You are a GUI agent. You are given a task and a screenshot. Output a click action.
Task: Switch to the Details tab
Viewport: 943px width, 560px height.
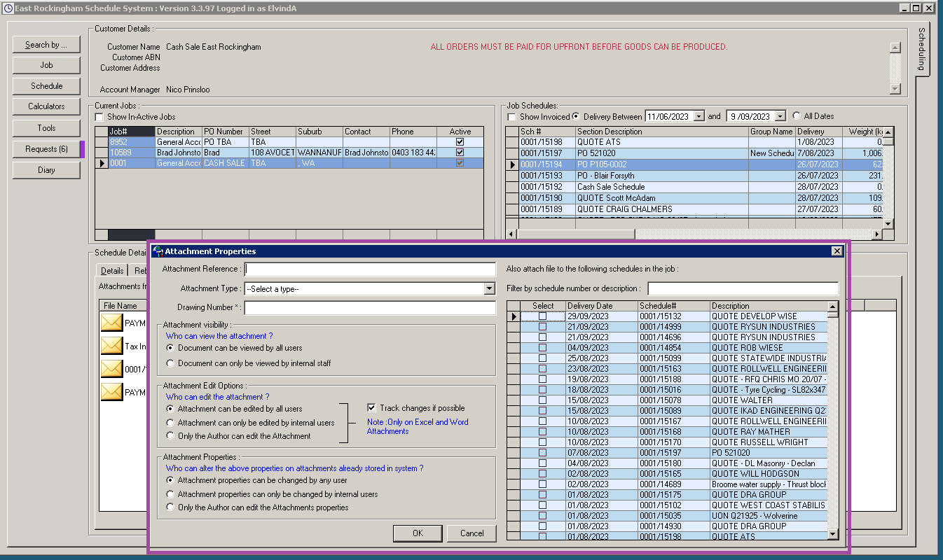point(112,270)
